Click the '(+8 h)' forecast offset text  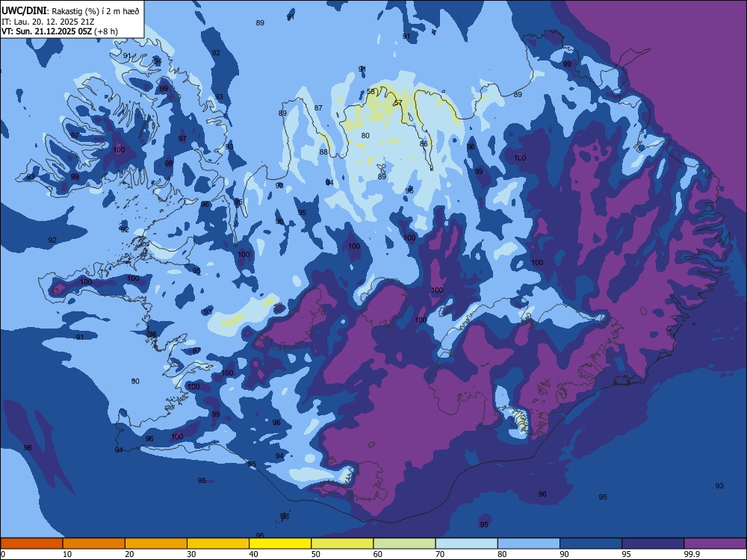click(x=106, y=31)
